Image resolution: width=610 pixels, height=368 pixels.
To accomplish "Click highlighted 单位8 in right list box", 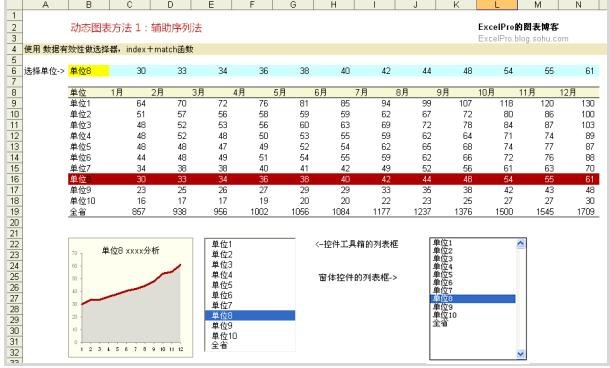I will pyautogui.click(x=473, y=299).
